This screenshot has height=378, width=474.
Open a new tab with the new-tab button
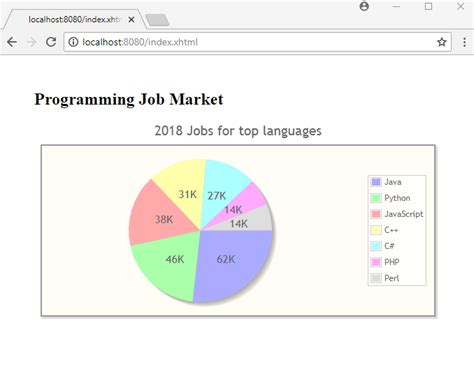157,20
